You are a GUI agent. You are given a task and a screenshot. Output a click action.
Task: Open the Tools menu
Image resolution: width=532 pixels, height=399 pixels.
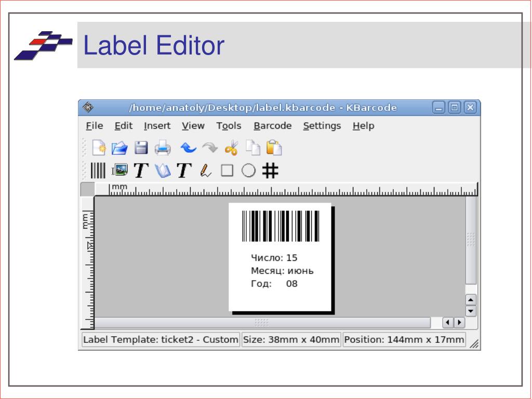pos(229,126)
